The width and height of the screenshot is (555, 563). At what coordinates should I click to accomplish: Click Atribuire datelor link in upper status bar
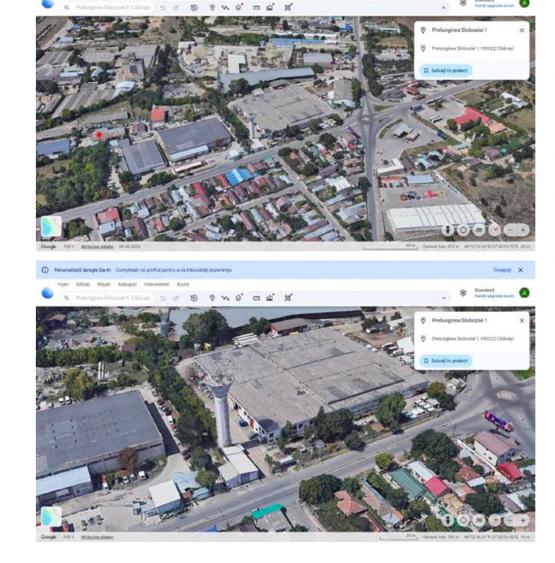(97, 247)
